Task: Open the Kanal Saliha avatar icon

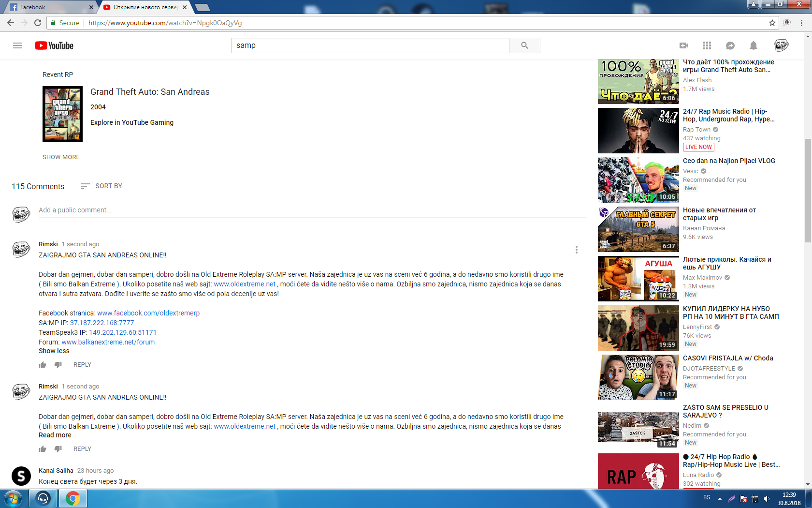Action: (x=21, y=476)
